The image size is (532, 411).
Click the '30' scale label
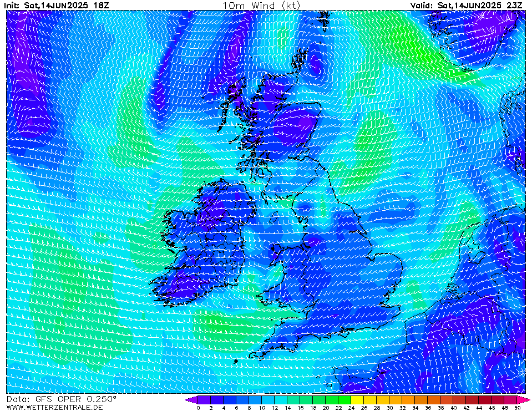click(x=389, y=408)
